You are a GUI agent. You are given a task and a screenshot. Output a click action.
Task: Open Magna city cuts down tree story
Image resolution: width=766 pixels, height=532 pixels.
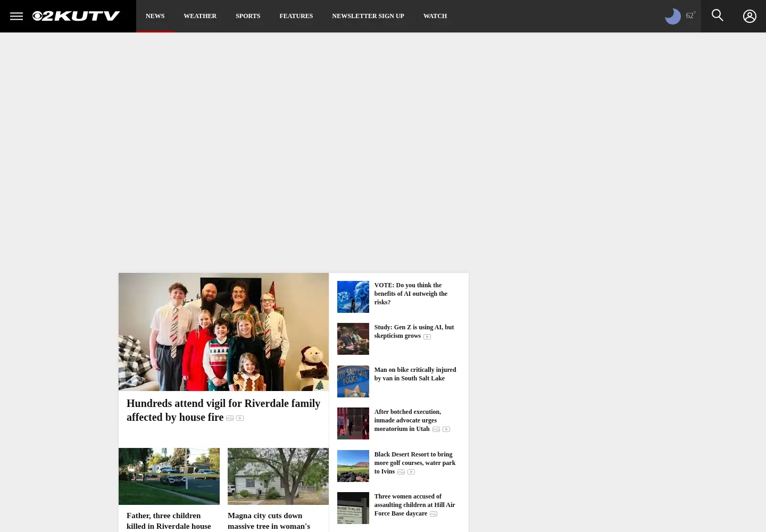[269, 521]
